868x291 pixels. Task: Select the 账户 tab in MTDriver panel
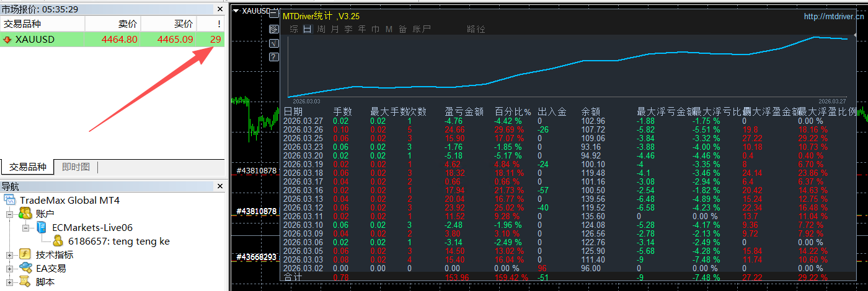[x=422, y=29]
